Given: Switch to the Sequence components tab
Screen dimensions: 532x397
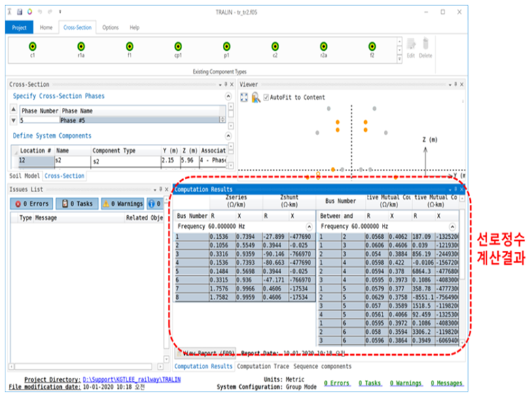Looking at the screenshot, I should coord(322,366).
